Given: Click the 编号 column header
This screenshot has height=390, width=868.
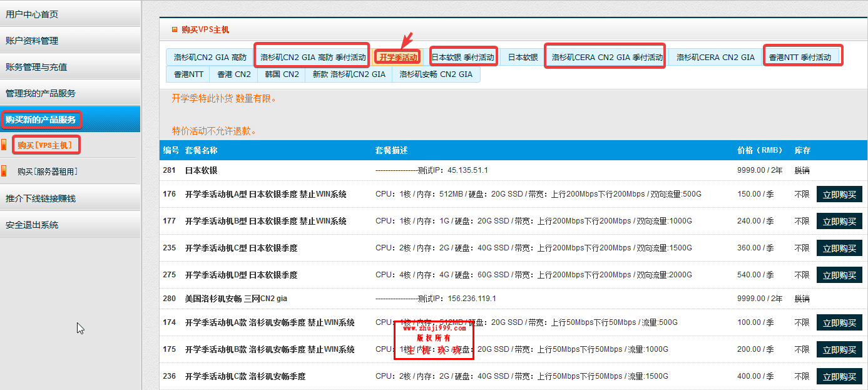Looking at the screenshot, I should pos(171,150).
